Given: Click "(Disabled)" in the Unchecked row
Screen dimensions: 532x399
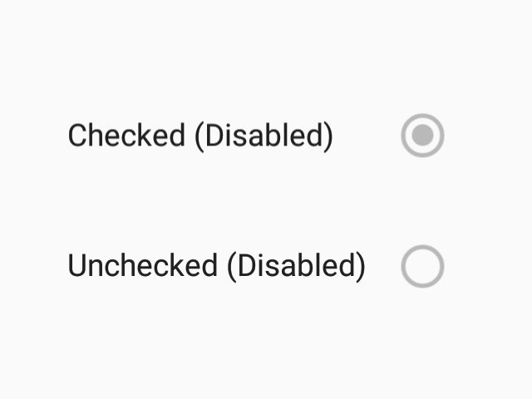Looking at the screenshot, I should pos(296,267).
